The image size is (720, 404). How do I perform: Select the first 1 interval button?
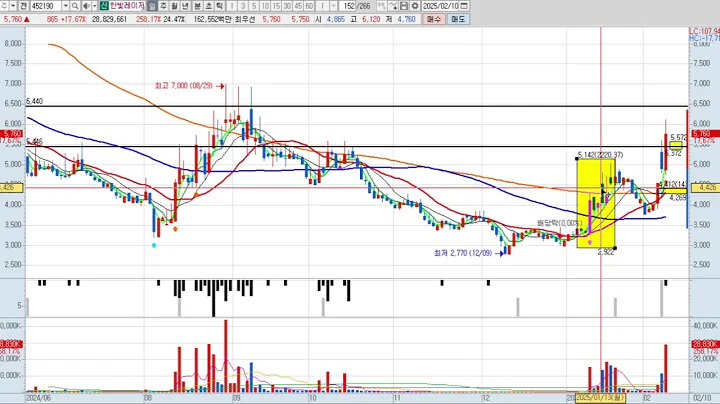point(232,6)
